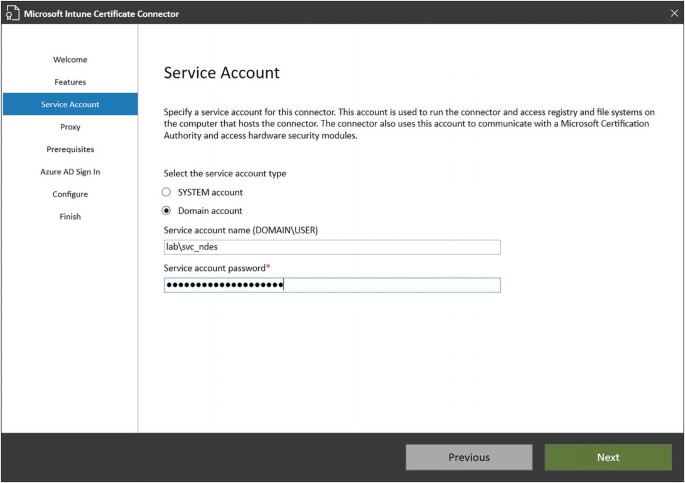This screenshot has width=685, height=483.
Task: Click the green Next button
Action: pyautogui.click(x=608, y=457)
